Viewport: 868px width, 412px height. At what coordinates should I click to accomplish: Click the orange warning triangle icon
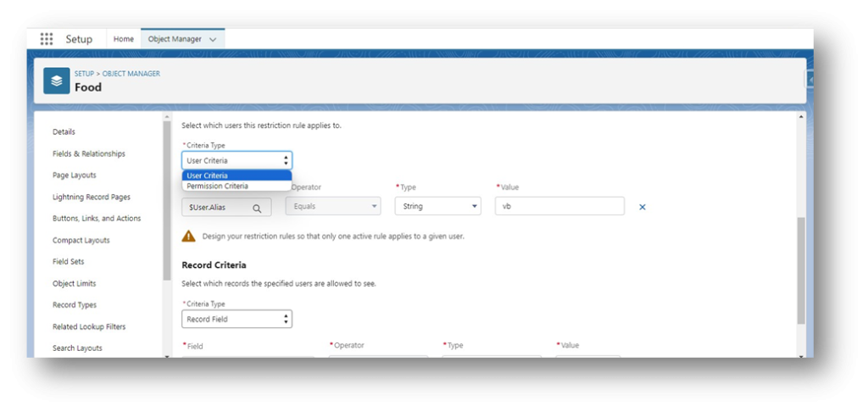[189, 237]
